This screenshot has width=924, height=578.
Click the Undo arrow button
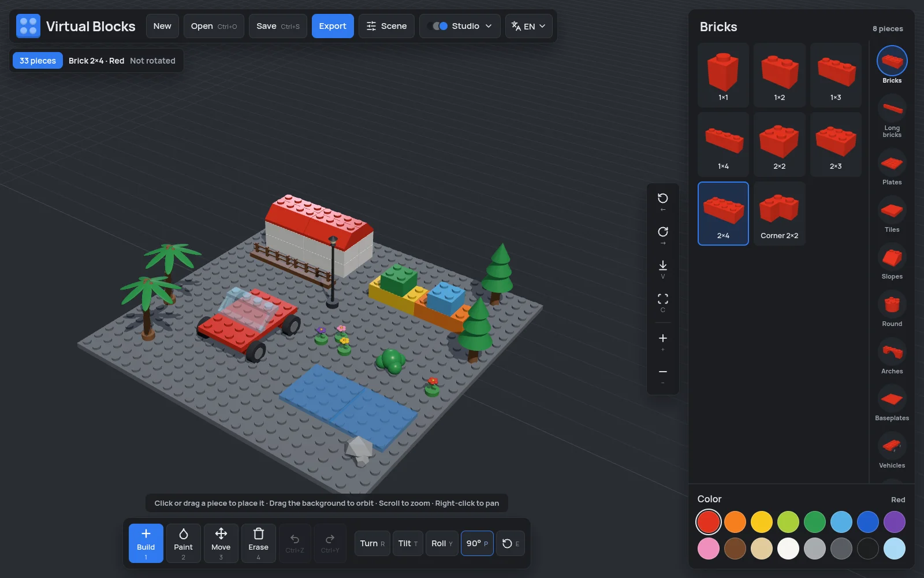tap(295, 543)
